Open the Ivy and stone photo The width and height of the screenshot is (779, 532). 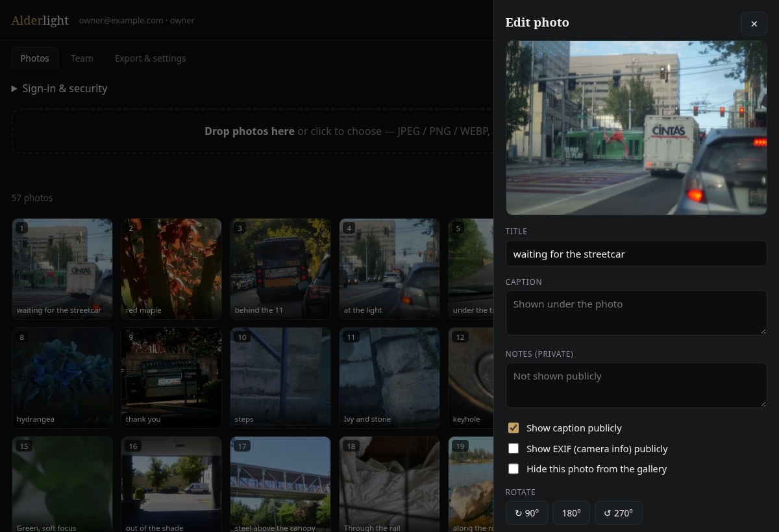coord(389,378)
